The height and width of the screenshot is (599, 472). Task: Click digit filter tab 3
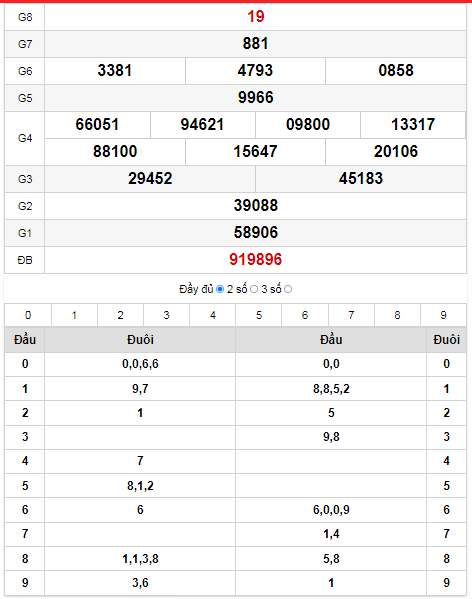(166, 315)
